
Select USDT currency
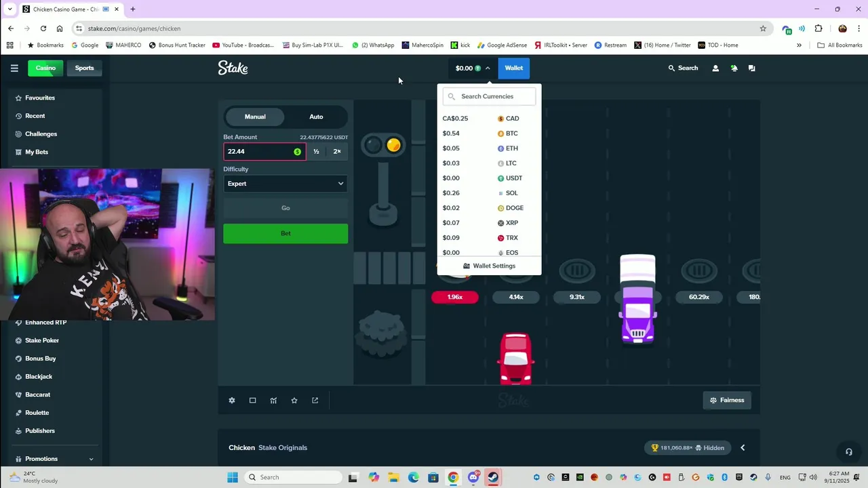point(489,178)
